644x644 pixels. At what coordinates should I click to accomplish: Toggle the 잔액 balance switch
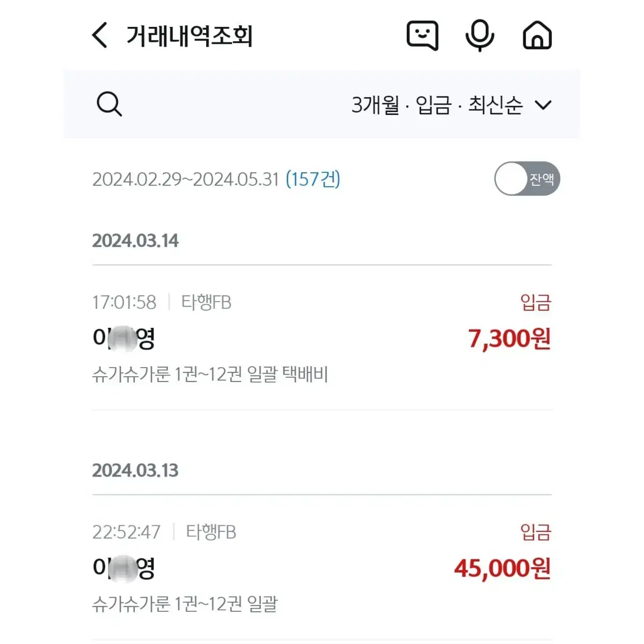point(527,179)
